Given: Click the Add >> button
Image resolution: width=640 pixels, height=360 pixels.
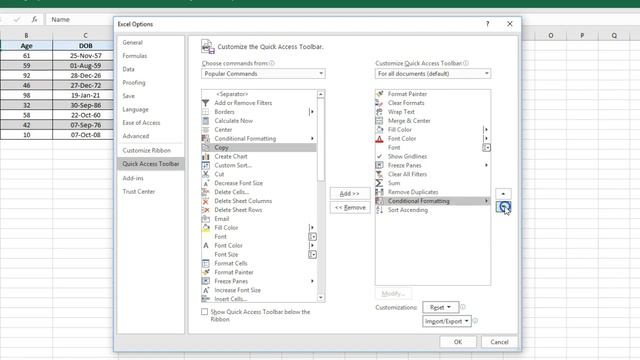Looking at the screenshot, I should click(x=350, y=193).
